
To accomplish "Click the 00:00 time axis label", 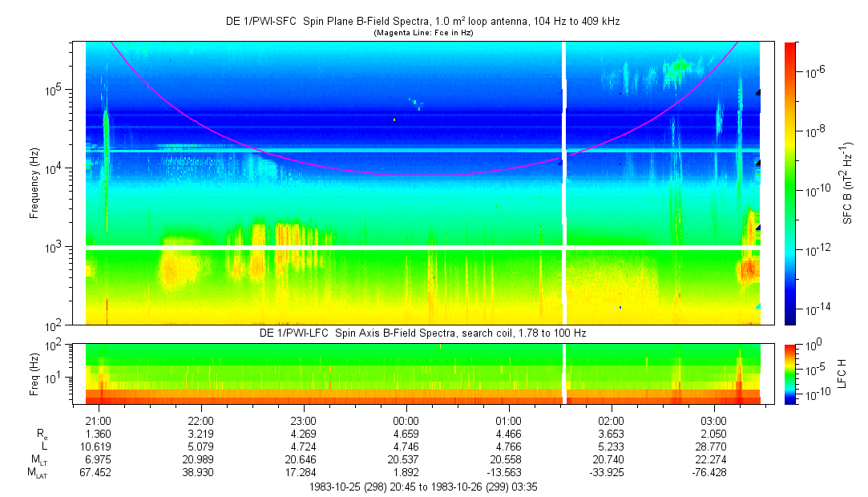I will tap(406, 420).
